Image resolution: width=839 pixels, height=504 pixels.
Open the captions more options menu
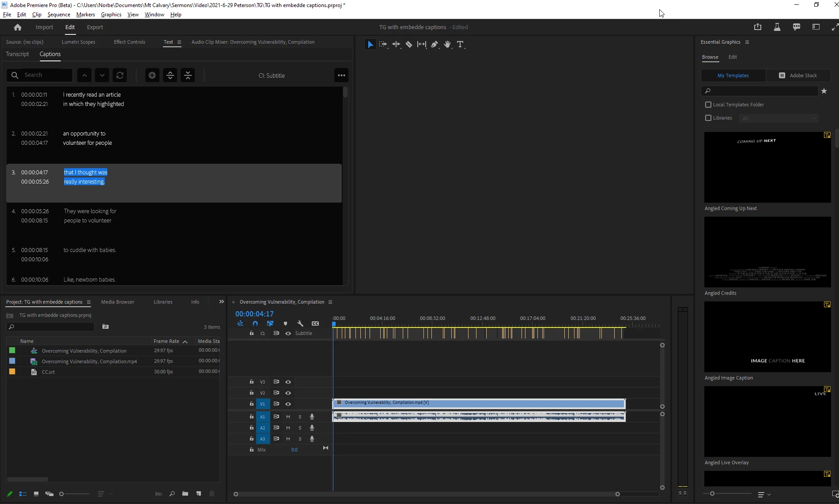tap(341, 75)
